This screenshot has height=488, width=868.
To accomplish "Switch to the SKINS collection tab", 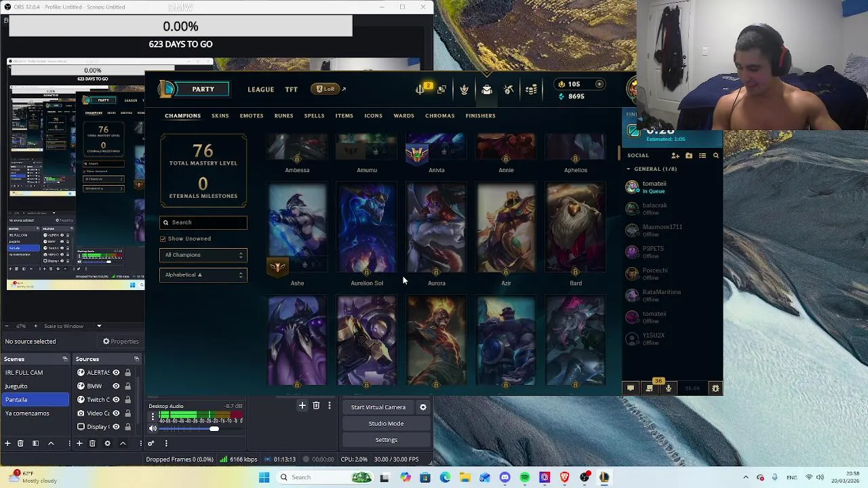I will [x=220, y=116].
